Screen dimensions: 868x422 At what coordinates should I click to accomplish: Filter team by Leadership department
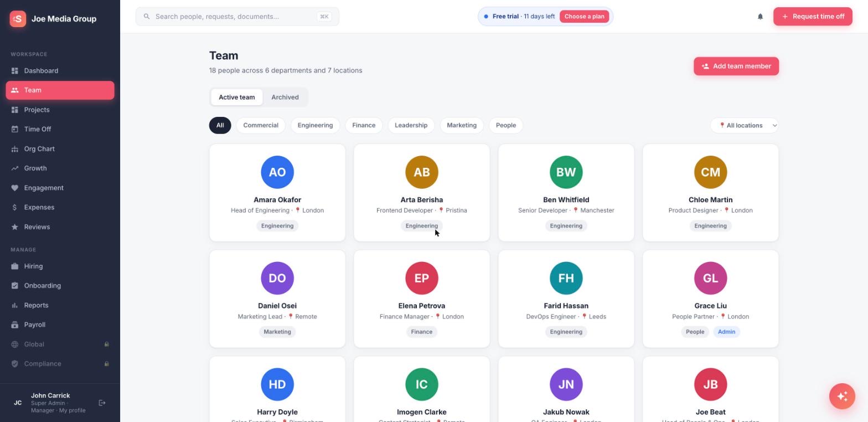point(411,125)
